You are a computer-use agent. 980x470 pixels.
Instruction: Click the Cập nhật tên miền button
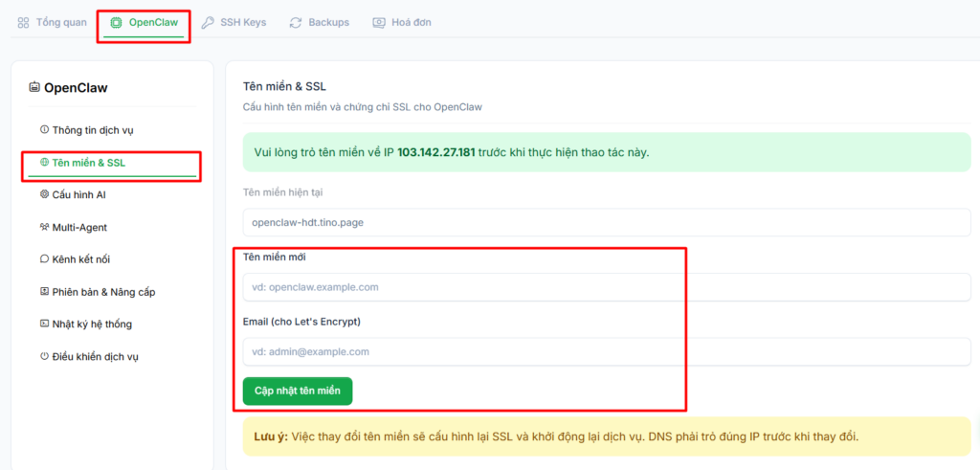(298, 392)
